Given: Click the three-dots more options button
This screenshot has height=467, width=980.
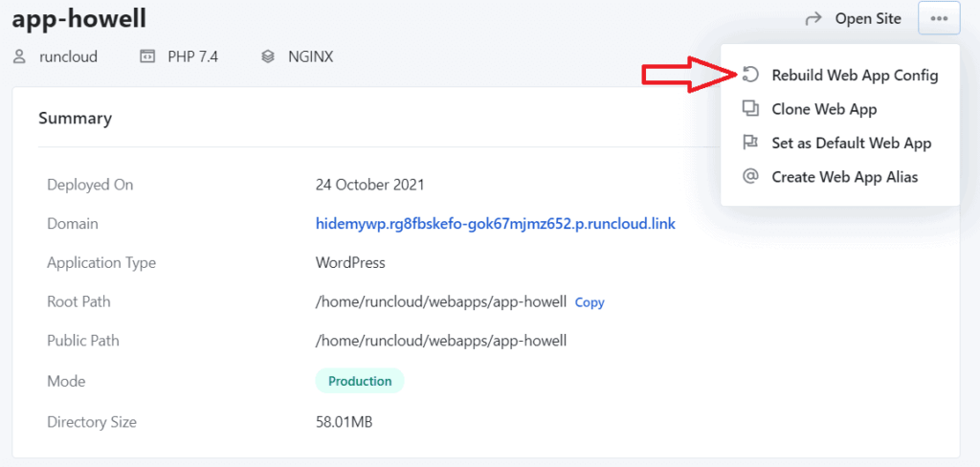Looking at the screenshot, I should tap(938, 18).
